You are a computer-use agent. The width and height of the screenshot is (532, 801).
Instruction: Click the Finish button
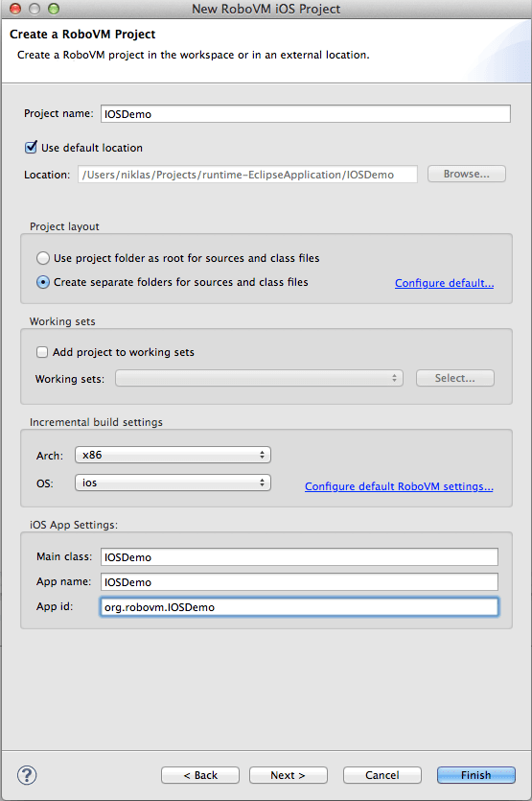[x=475, y=775]
